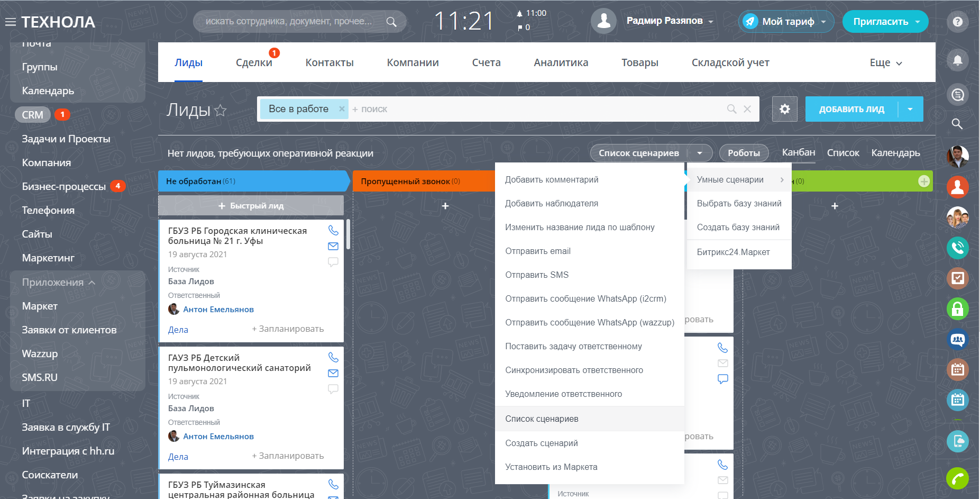Switch the leads view to Список
Viewport: 980px width, 499px height.
[843, 153]
